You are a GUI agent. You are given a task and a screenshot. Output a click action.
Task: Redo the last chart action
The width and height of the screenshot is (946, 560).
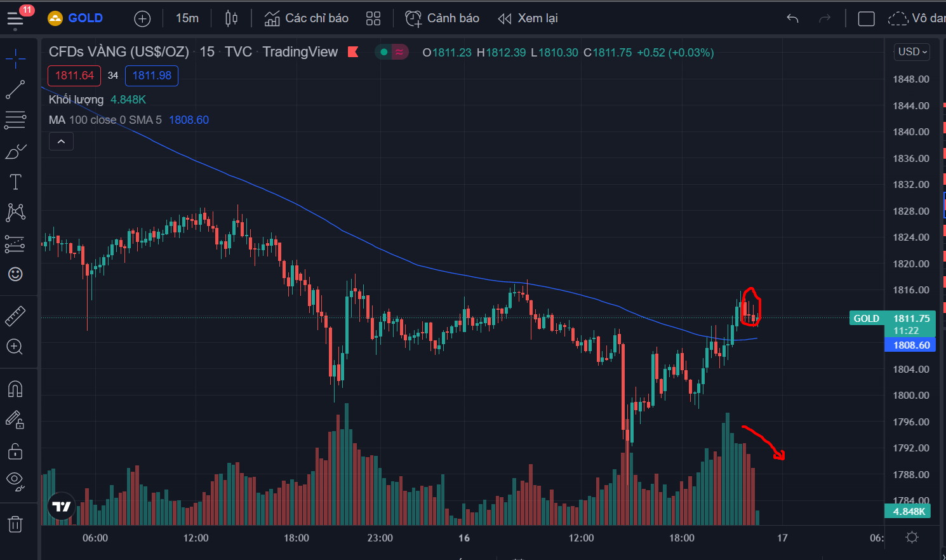click(825, 18)
